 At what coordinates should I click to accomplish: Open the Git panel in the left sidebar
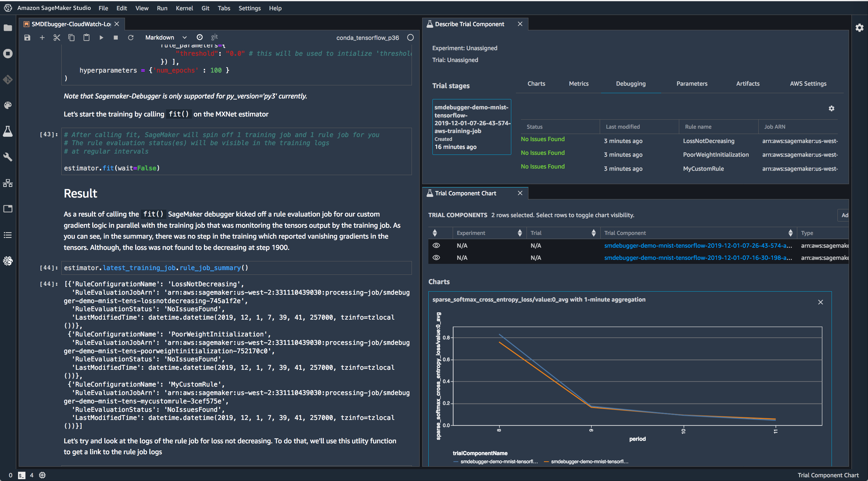click(x=8, y=79)
